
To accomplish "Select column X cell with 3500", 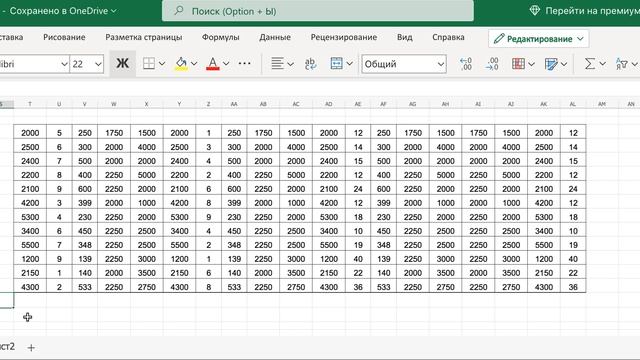I will point(147,273).
